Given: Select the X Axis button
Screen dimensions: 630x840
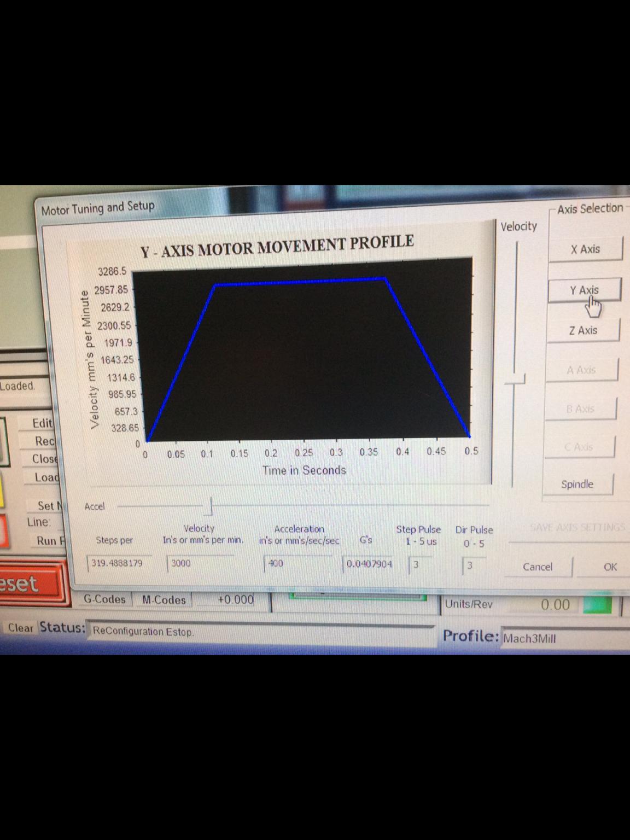Looking at the screenshot, I should tap(585, 249).
